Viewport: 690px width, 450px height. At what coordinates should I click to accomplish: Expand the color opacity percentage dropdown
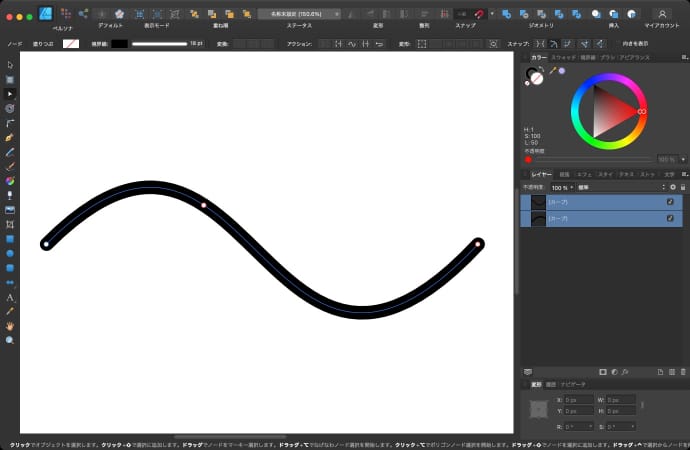pyautogui.click(x=681, y=159)
